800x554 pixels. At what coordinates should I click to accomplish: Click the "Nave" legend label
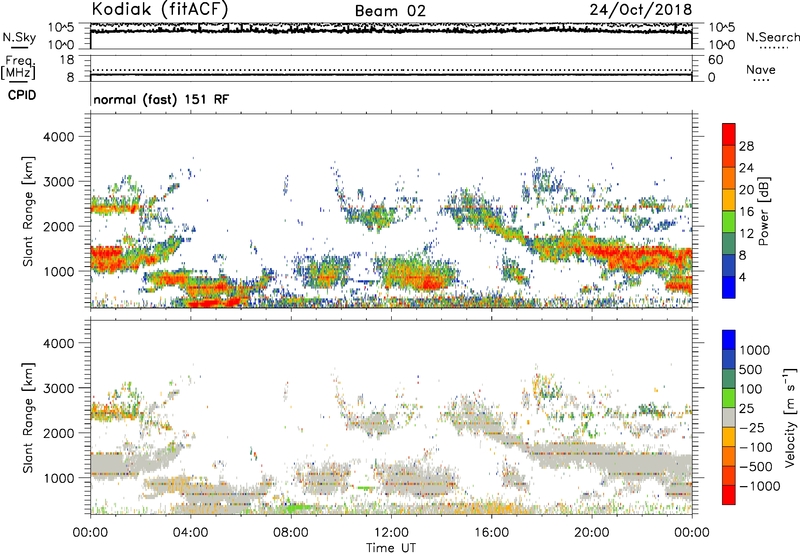pos(760,69)
